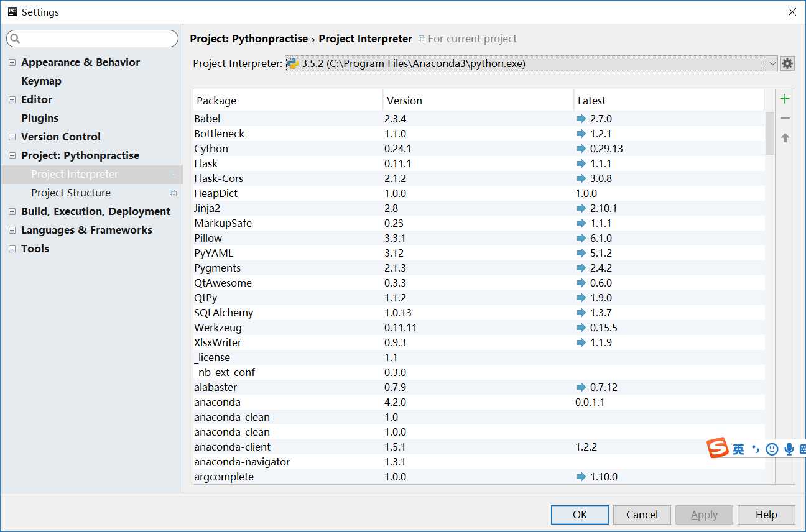Click the upgrade package arrow icon
This screenshot has width=806, height=532.
pyautogui.click(x=785, y=137)
